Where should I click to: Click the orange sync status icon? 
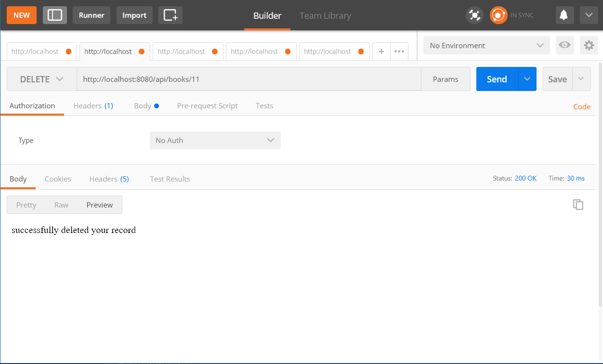pos(498,15)
